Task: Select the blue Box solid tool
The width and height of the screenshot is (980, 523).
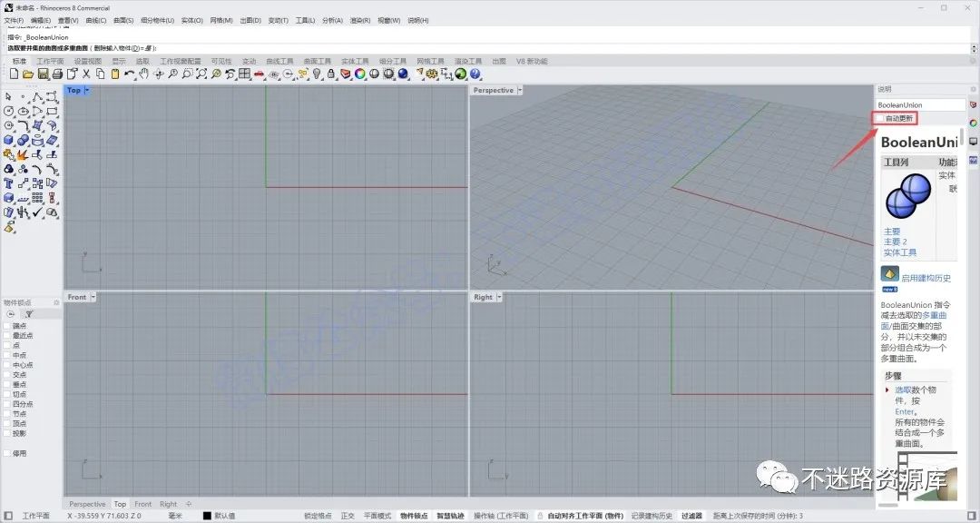Action: [8, 140]
